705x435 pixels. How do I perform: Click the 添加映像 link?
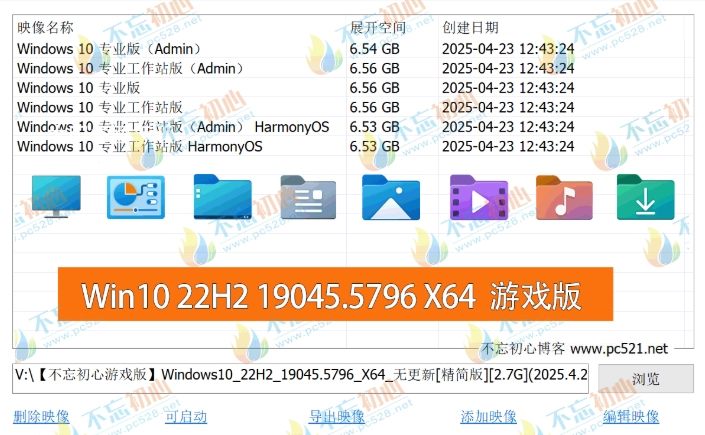pos(488,417)
